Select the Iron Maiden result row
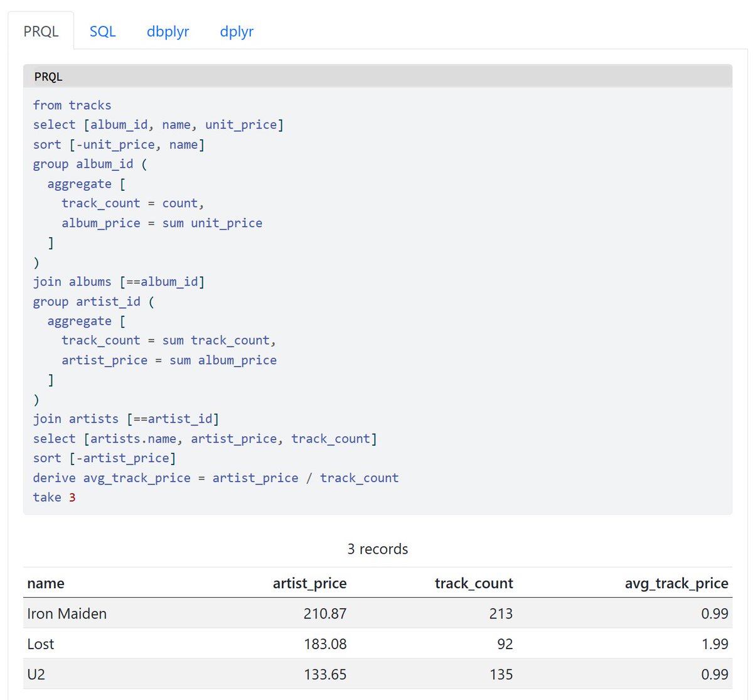Screen dimensions: 753x700 pos(376,613)
